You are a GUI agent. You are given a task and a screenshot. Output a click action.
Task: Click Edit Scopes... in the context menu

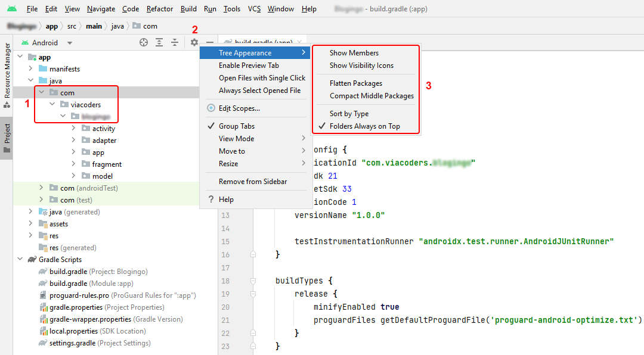click(239, 108)
